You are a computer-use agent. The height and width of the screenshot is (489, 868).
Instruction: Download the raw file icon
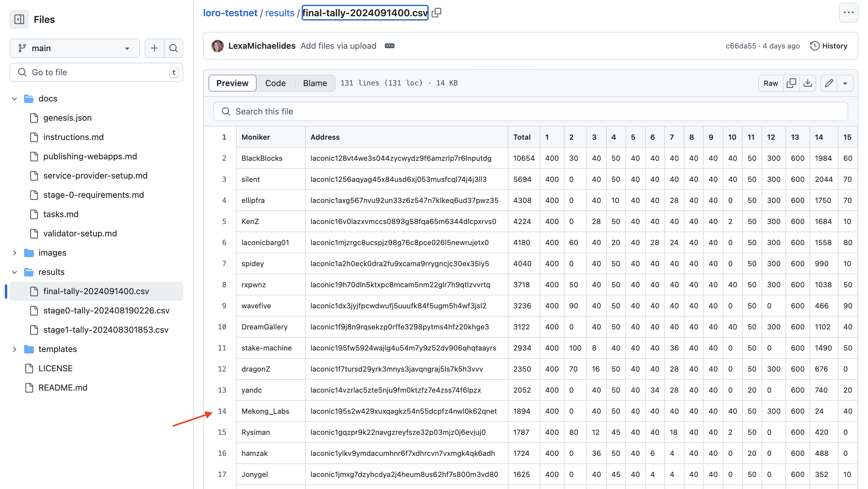tap(808, 83)
